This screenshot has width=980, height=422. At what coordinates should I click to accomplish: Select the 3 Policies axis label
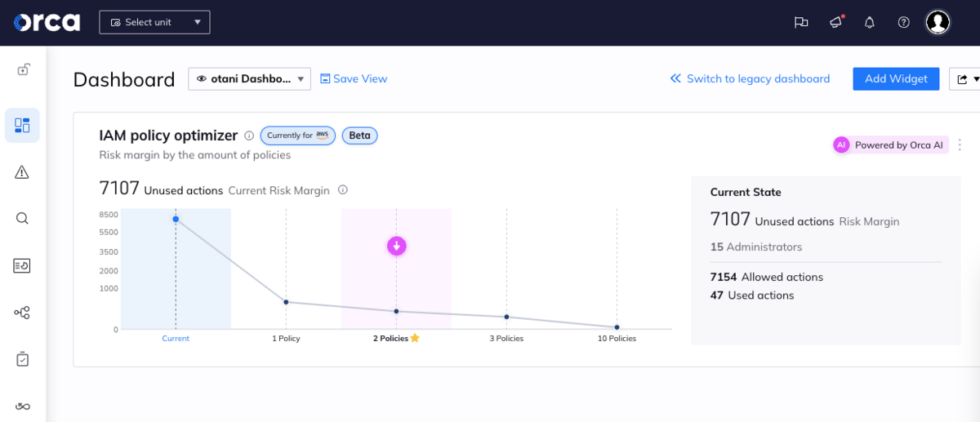506,338
